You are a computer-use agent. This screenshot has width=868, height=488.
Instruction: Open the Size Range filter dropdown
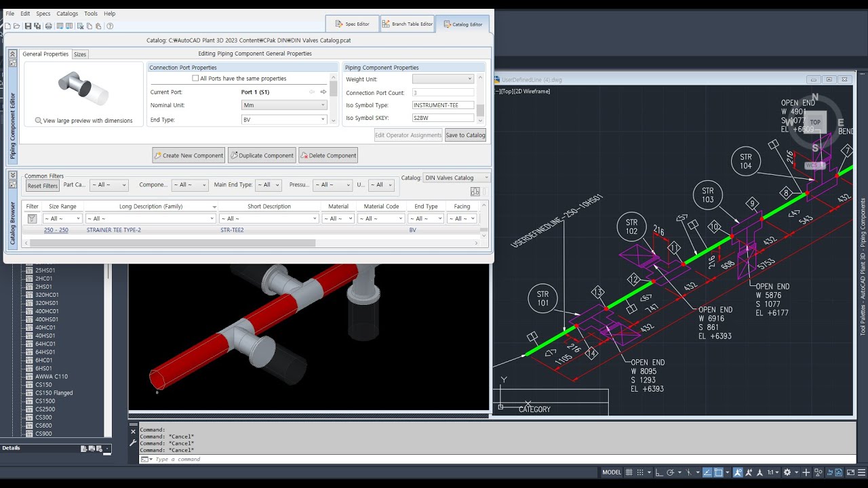coord(62,218)
